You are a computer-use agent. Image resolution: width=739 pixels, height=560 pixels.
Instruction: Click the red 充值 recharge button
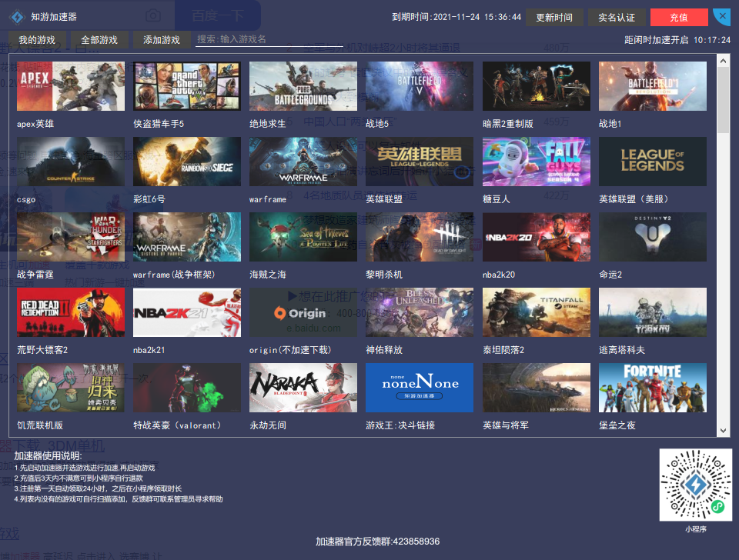coord(679,18)
